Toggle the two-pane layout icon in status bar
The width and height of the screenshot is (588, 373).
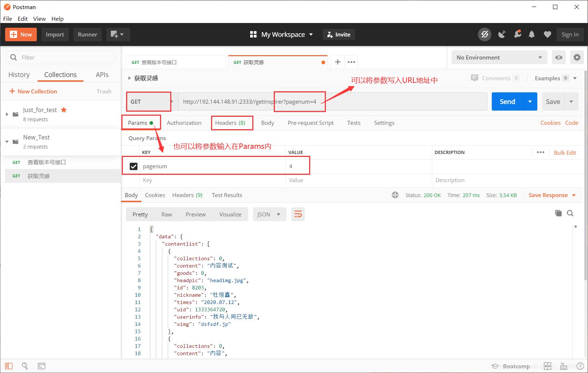point(548,366)
